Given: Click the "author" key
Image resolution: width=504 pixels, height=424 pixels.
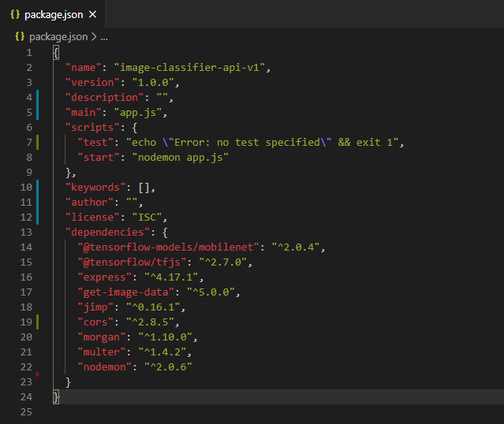Looking at the screenshot, I should [90, 203].
